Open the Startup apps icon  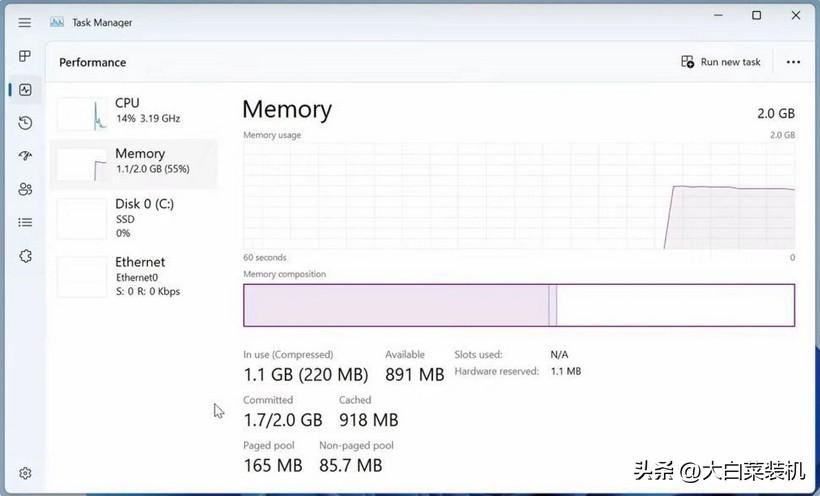25,156
